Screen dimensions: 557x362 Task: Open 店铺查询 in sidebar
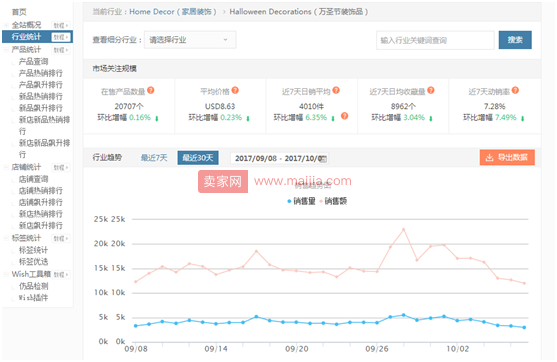[33, 179]
